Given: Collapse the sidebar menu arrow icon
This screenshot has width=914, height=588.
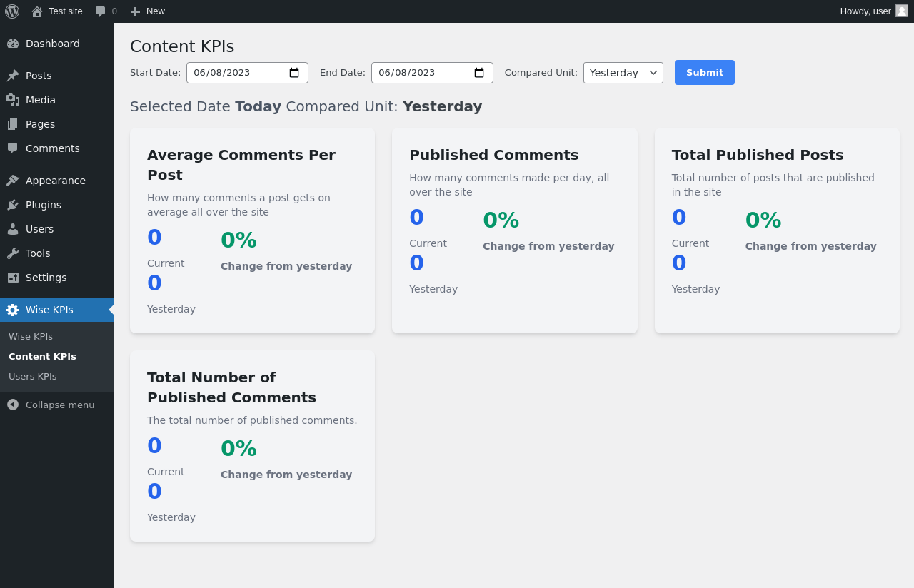Looking at the screenshot, I should [13, 405].
